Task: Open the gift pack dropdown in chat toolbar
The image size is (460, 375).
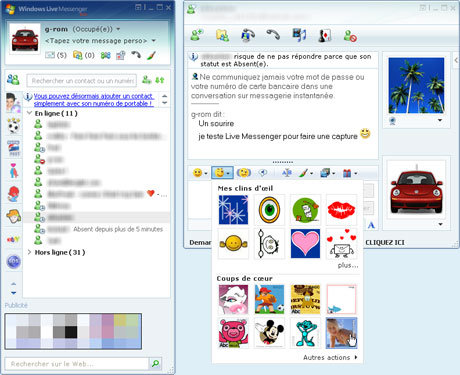Action: tap(350, 173)
